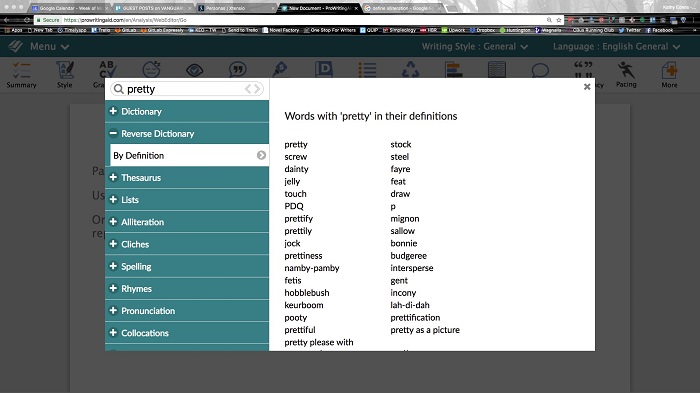700x393 pixels.
Task: Click the word 'namby-pamby' in results
Action: coord(312,268)
